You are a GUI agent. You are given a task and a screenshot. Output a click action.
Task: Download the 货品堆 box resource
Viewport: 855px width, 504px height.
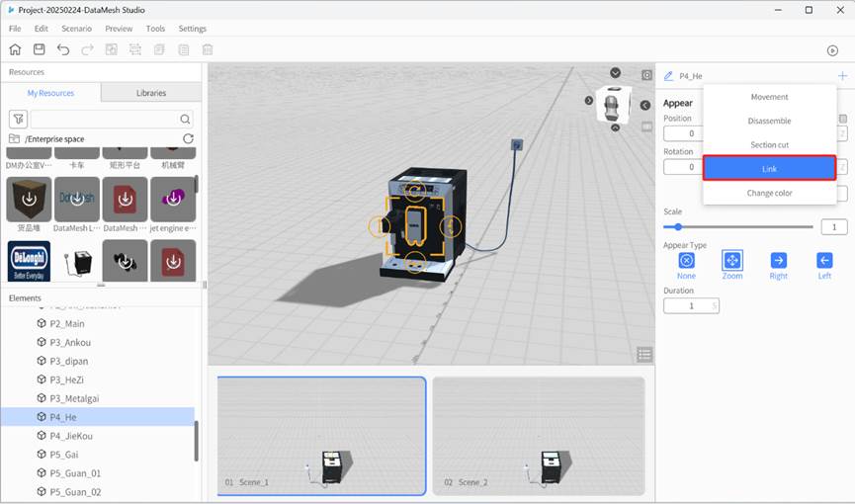coord(29,199)
